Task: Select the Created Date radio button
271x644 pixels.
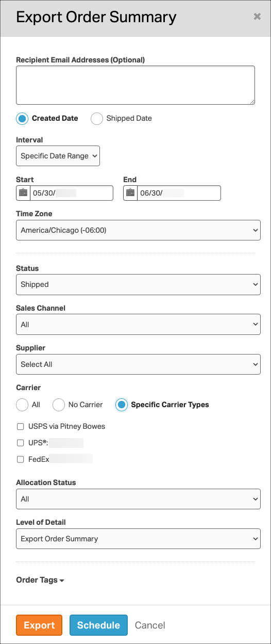Action: coord(22,119)
